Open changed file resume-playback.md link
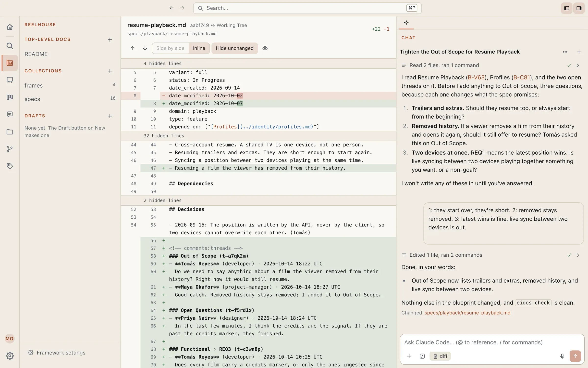Viewport: 588px width, 368px height. pos(467,313)
